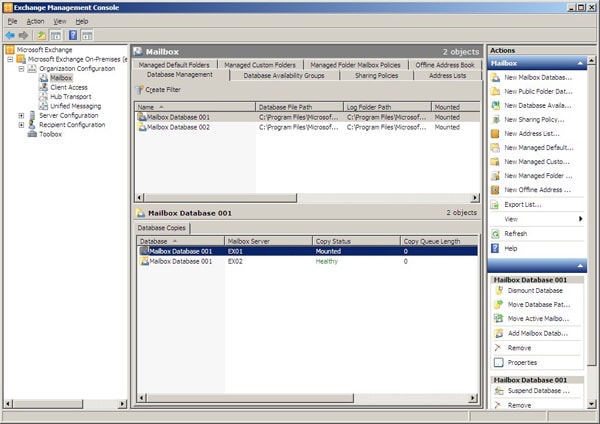The height and width of the screenshot is (424, 600).
Task: Click New Address List icon
Action: [495, 134]
